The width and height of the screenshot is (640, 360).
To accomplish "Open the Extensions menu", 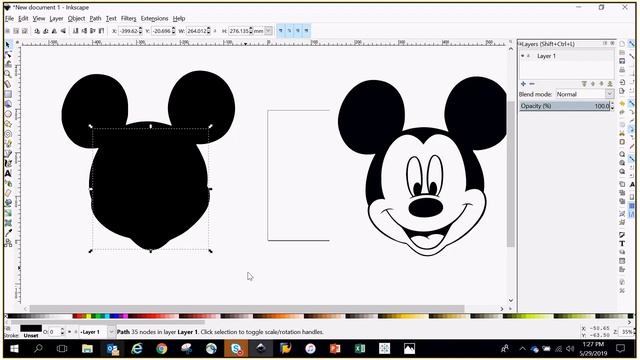I will point(154,18).
